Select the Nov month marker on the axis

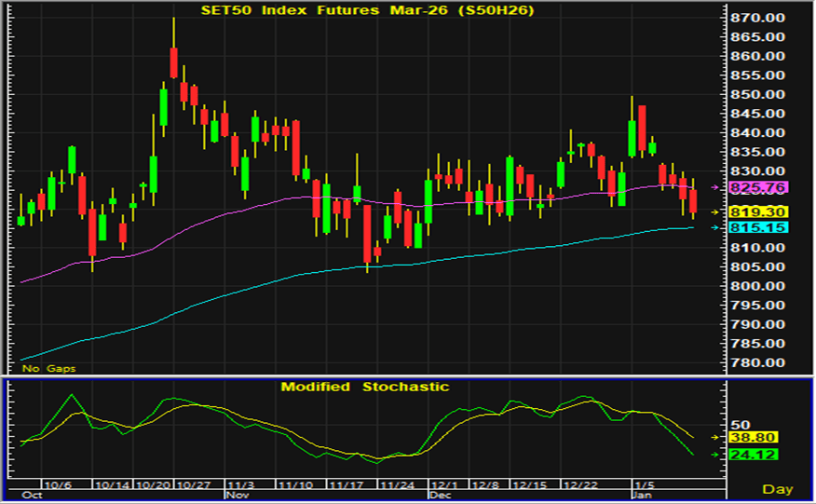pyautogui.click(x=236, y=496)
